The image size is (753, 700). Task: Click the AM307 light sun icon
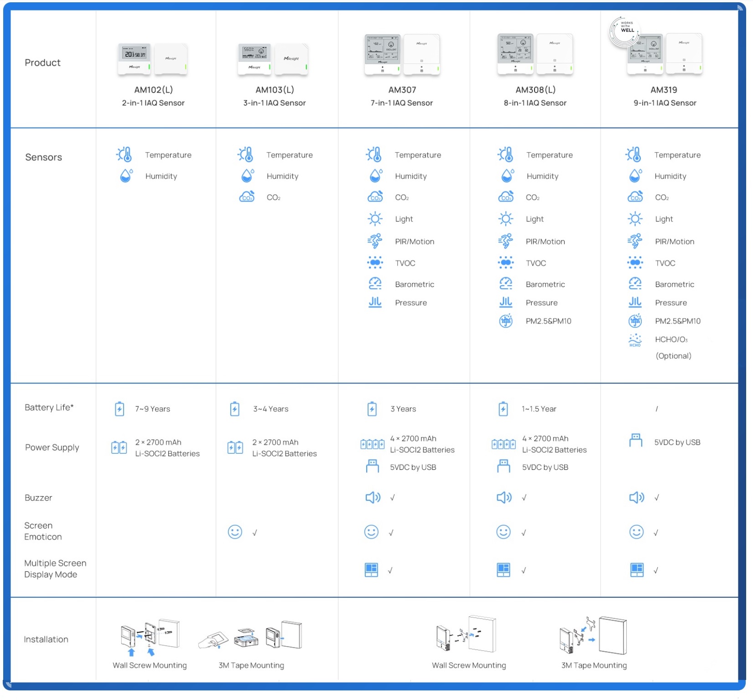[375, 219]
